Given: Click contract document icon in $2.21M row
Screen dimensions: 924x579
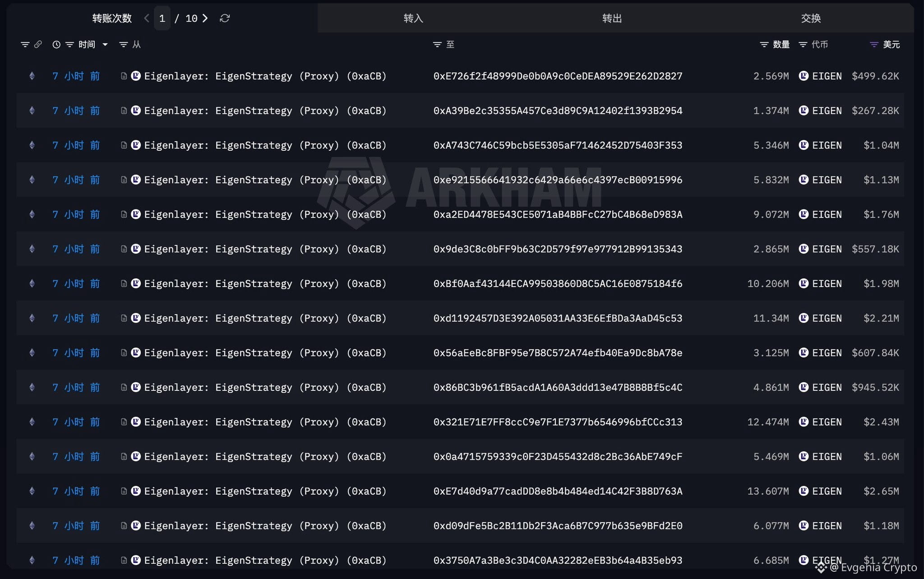Looking at the screenshot, I should [x=124, y=318].
